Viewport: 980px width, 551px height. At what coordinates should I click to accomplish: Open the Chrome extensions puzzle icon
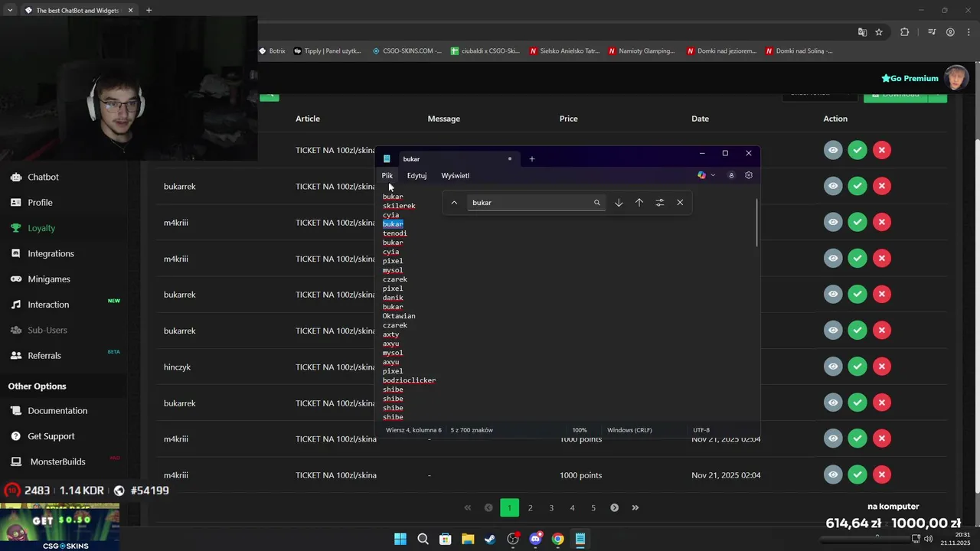pos(905,32)
